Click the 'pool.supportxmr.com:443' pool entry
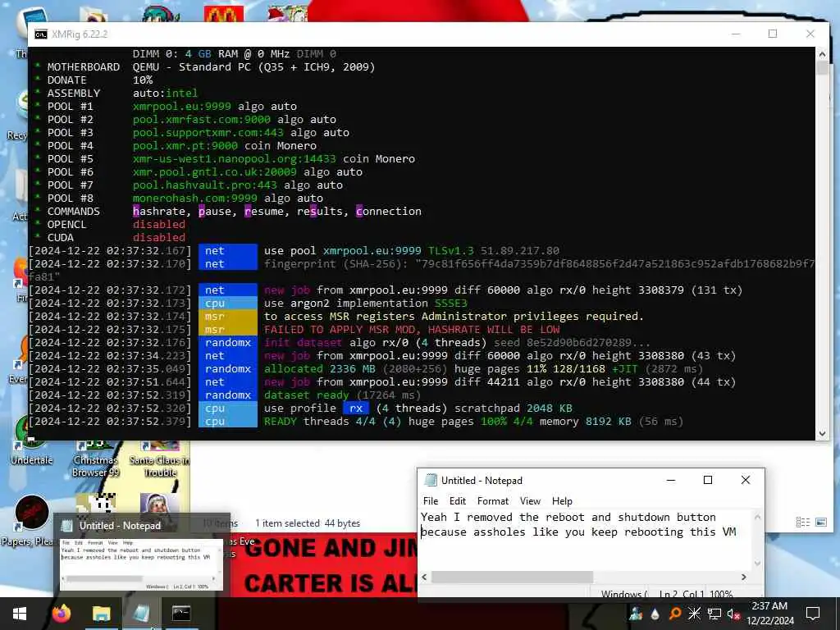 click(208, 132)
